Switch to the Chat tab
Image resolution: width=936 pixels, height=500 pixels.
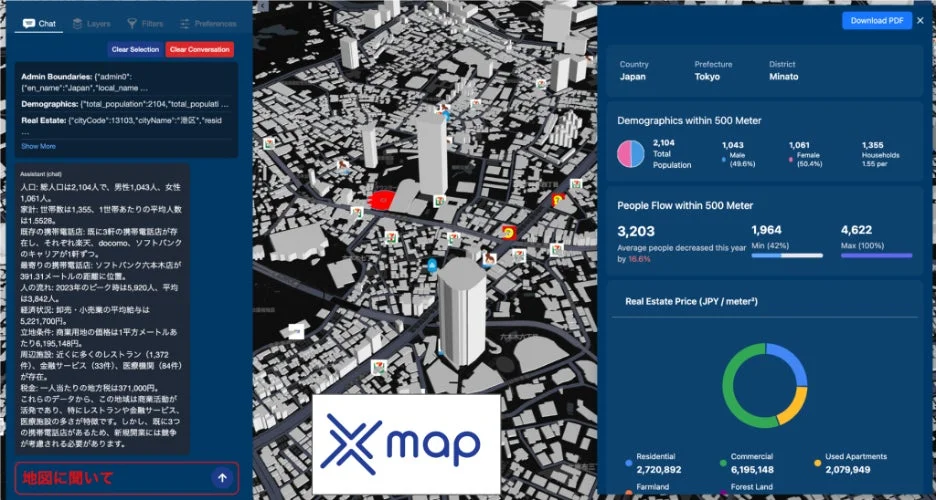tap(39, 23)
